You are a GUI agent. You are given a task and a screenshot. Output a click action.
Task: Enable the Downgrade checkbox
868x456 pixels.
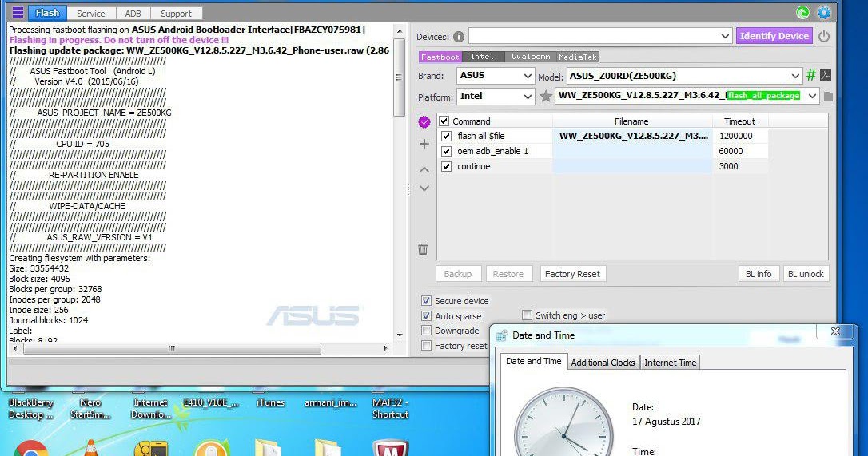[426, 331]
